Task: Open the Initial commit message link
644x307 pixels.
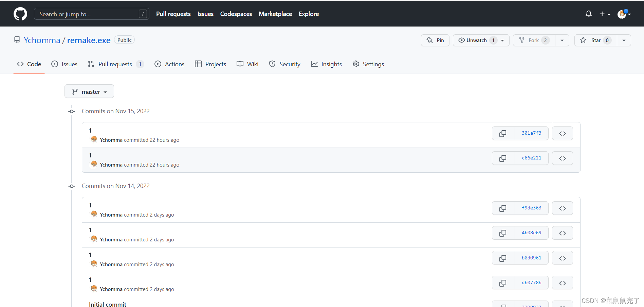Action: click(x=108, y=304)
